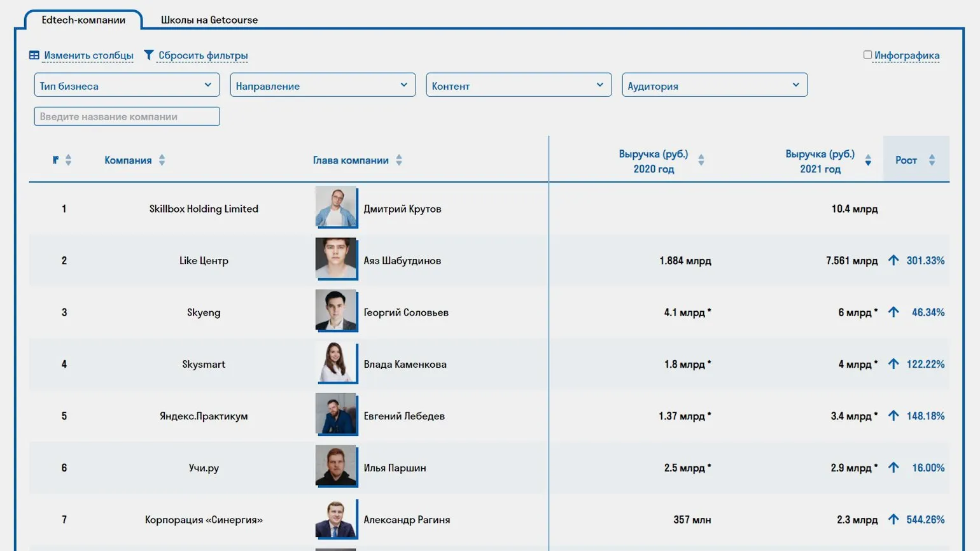Click sort arrows in the Рост column
The image size is (980, 551).
click(x=932, y=160)
